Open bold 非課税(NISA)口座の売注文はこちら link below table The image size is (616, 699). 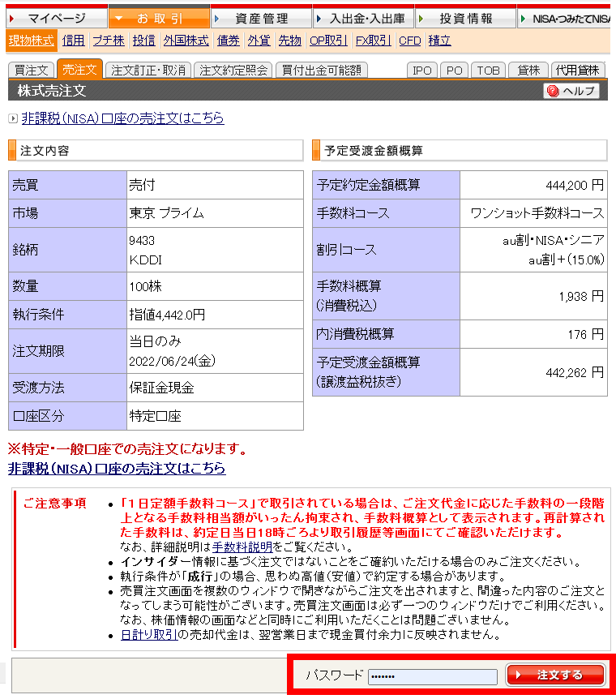coord(117,468)
